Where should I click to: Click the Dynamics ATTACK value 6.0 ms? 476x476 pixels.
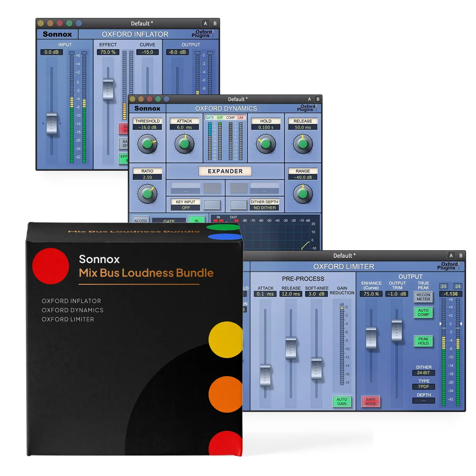coord(184,127)
